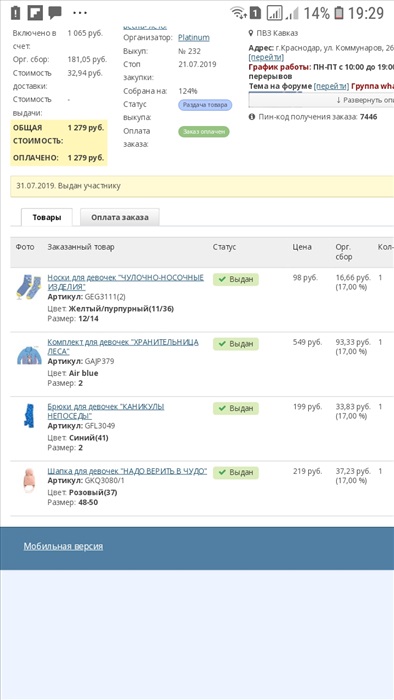Open the socks product thumbnail
Image resolution: width=394 pixels, height=700 pixels.
click(x=29, y=287)
